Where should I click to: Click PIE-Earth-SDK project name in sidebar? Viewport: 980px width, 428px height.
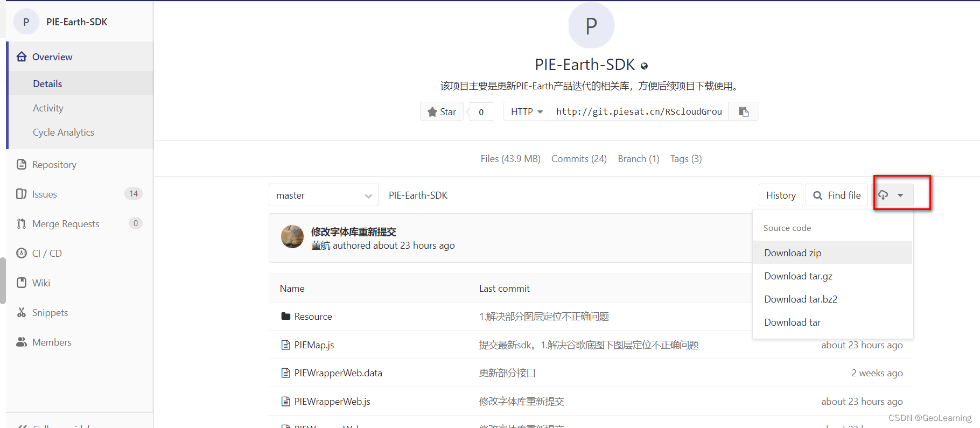[77, 22]
